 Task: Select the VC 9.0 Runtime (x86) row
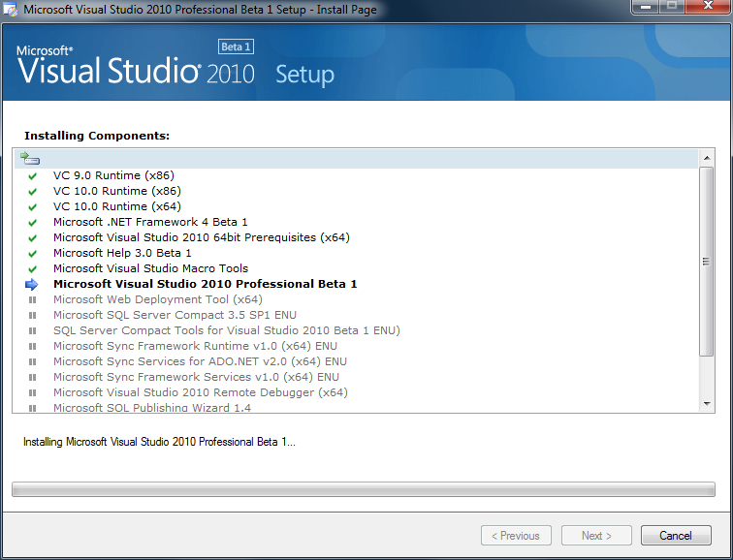click(113, 175)
